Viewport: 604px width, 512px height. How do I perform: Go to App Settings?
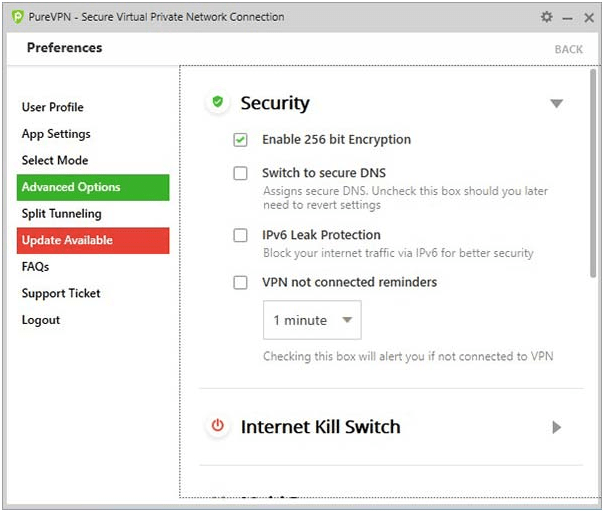(x=56, y=134)
